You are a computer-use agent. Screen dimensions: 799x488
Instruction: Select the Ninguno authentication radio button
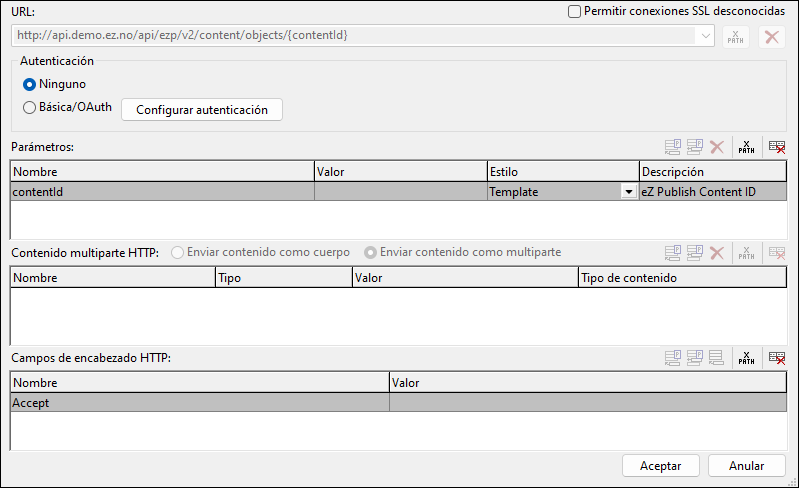[29, 84]
